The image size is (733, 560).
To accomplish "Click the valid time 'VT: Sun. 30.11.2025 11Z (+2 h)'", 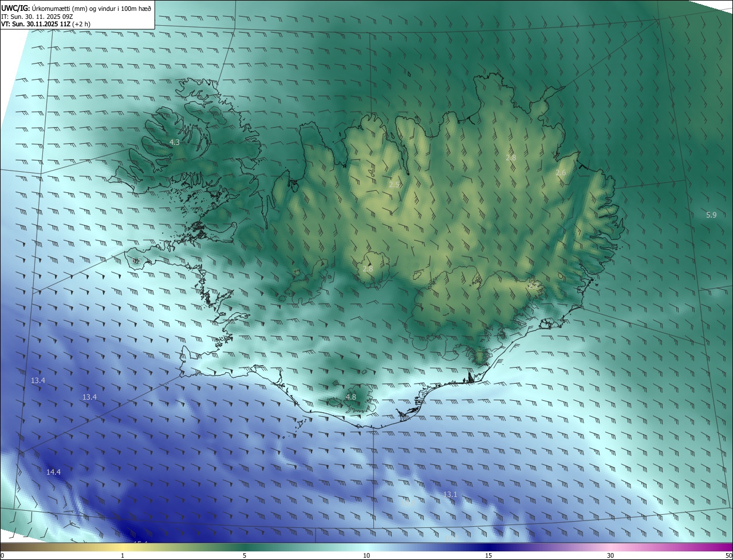I will (x=45, y=24).
